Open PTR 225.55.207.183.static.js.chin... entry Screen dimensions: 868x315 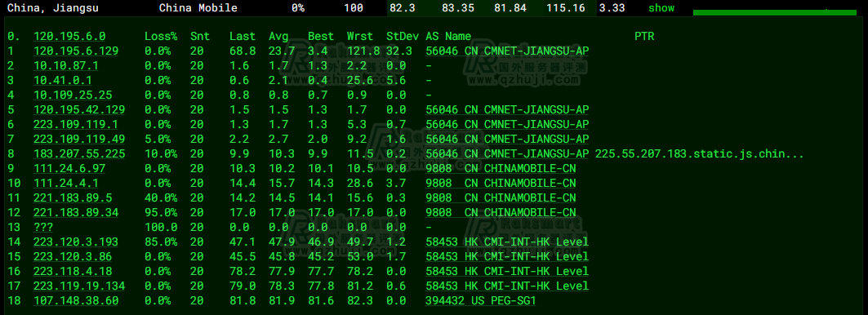tap(699, 154)
